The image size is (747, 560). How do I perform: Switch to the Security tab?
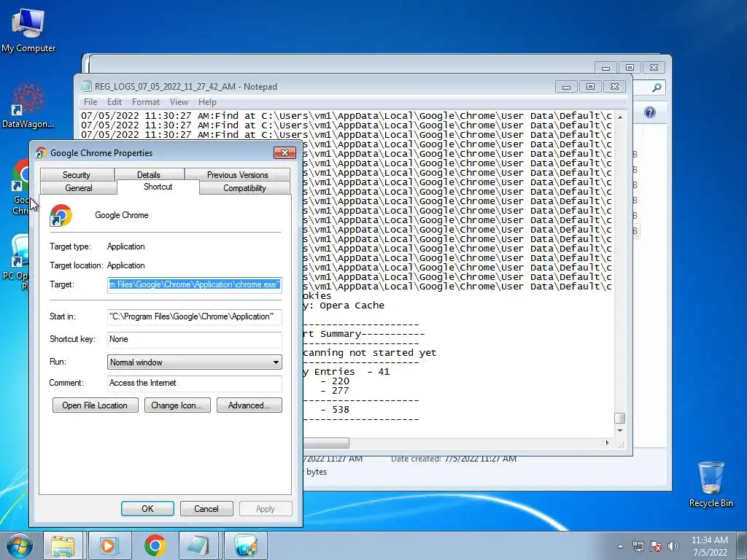(77, 175)
